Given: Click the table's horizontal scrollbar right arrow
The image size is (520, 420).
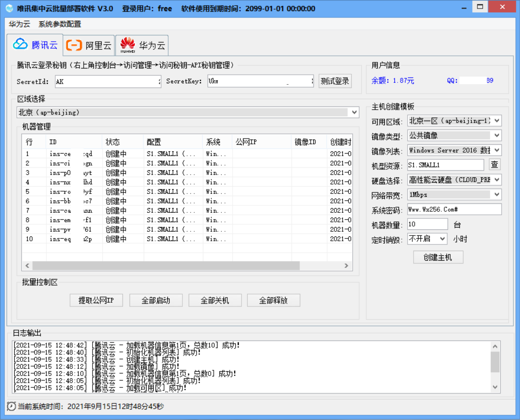Looking at the screenshot, I should (x=346, y=265).
